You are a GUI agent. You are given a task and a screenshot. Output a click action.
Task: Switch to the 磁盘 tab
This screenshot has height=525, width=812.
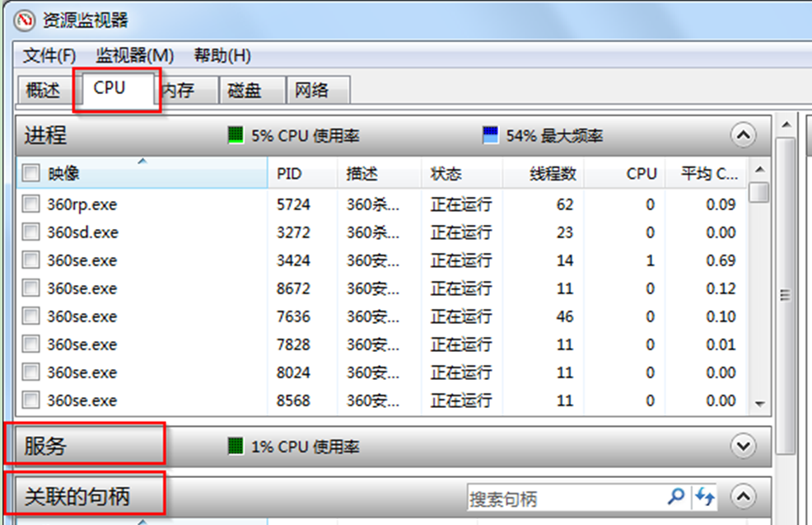pos(252,90)
